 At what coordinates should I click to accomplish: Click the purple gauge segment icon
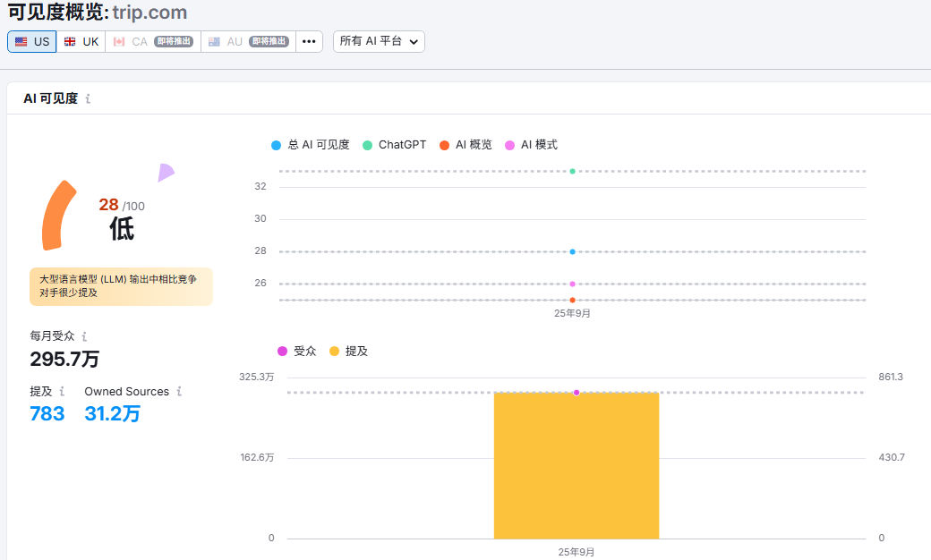165,173
